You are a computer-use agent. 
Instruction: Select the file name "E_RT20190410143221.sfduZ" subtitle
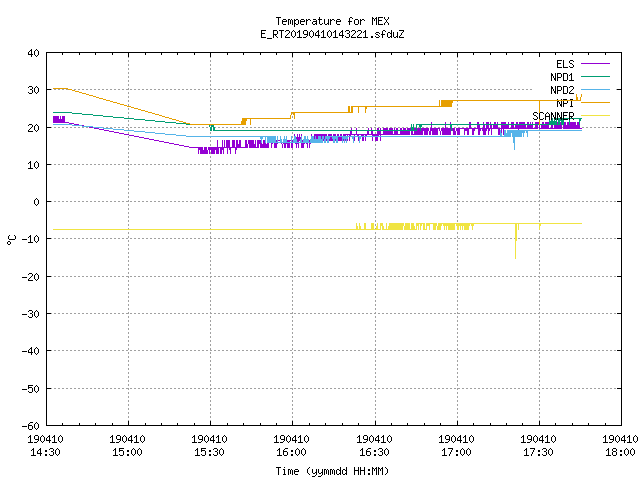click(332, 34)
